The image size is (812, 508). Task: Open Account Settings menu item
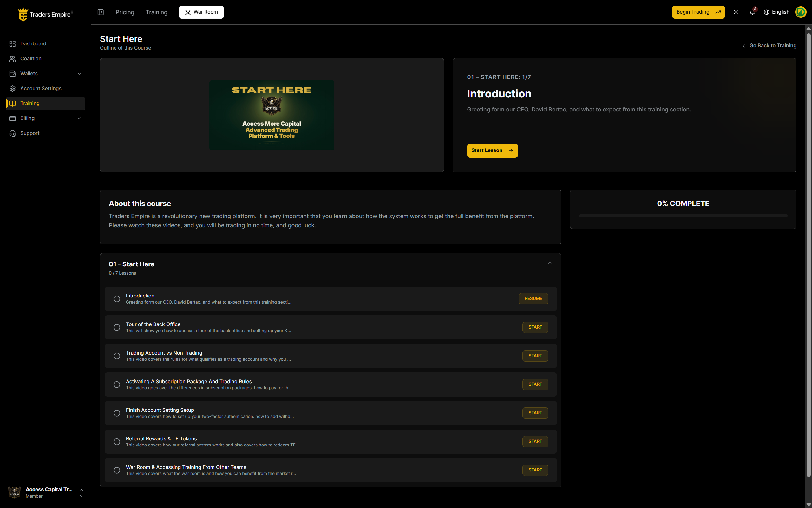click(x=46, y=88)
